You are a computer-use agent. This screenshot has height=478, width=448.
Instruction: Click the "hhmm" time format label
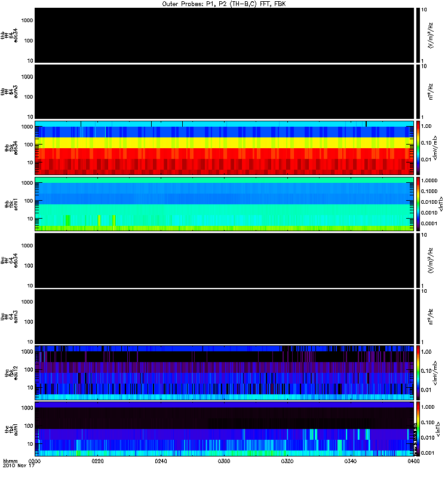[10, 461]
